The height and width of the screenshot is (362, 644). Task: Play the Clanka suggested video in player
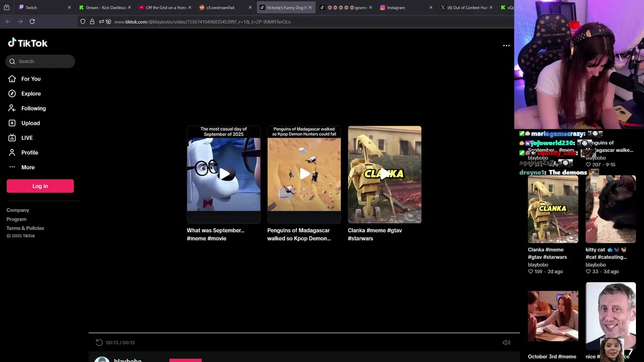(384, 174)
